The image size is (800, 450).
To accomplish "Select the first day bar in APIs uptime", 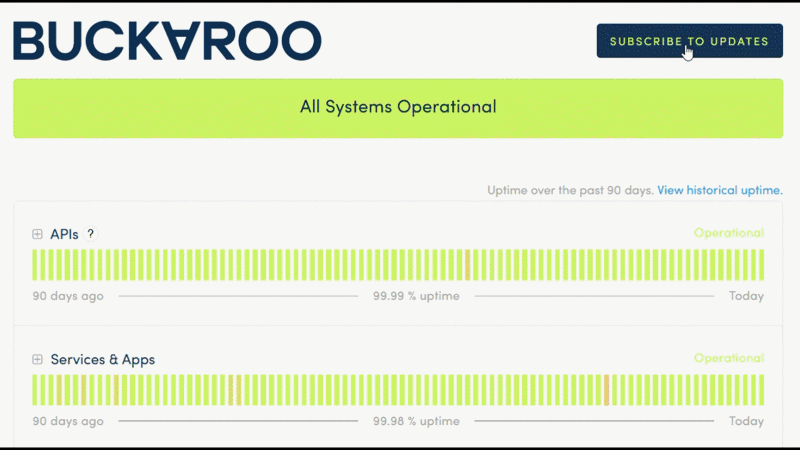I will [x=35, y=265].
